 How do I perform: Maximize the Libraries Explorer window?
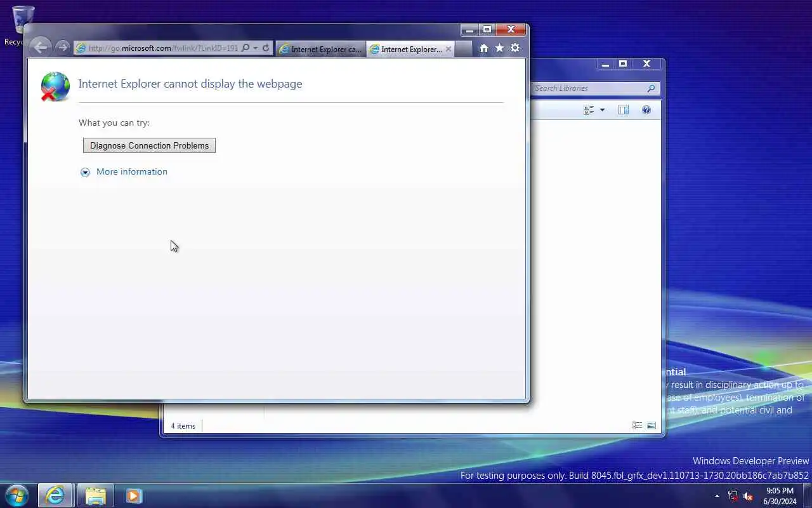click(x=623, y=64)
